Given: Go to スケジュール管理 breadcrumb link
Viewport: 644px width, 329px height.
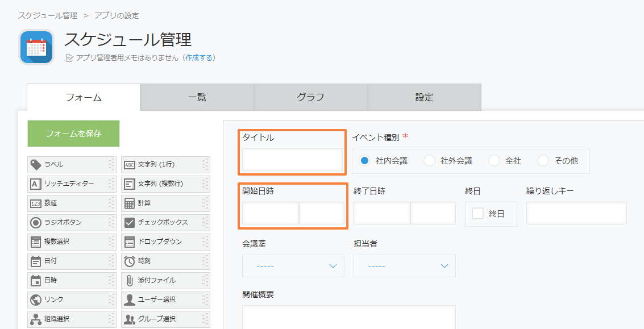Looking at the screenshot, I should click(x=48, y=15).
